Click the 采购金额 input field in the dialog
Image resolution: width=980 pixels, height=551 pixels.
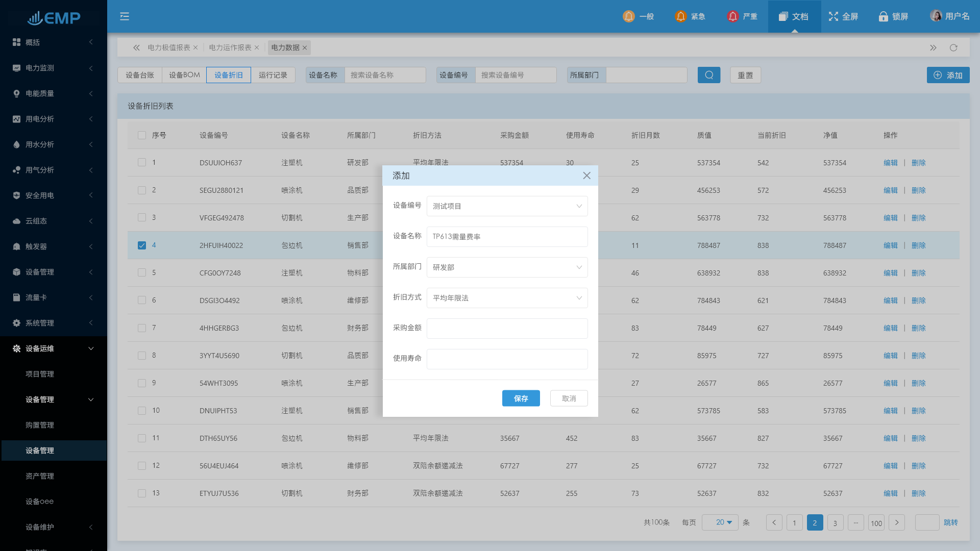(507, 329)
